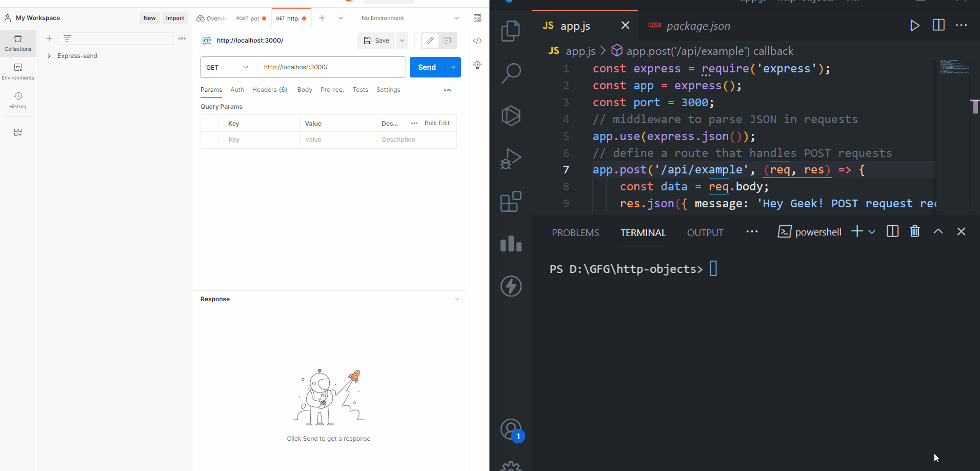The width and height of the screenshot is (980, 471).
Task: Split the terminal panel
Action: (892, 231)
